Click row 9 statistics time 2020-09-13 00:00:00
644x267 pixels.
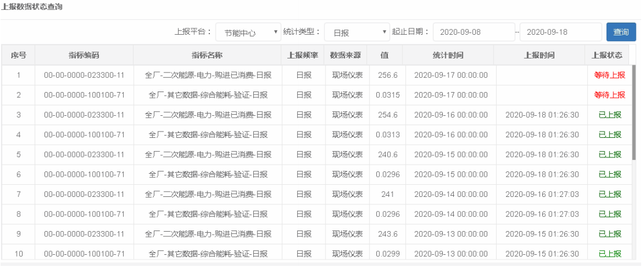tap(451, 234)
